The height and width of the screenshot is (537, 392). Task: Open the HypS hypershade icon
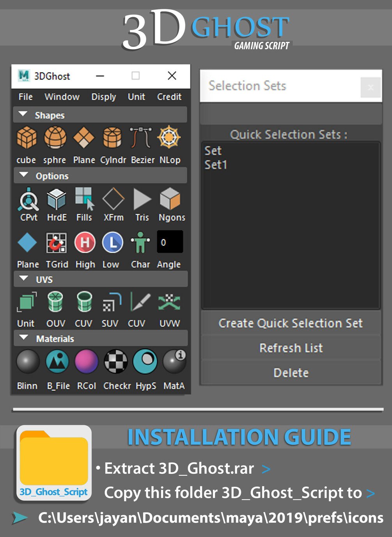(x=145, y=362)
